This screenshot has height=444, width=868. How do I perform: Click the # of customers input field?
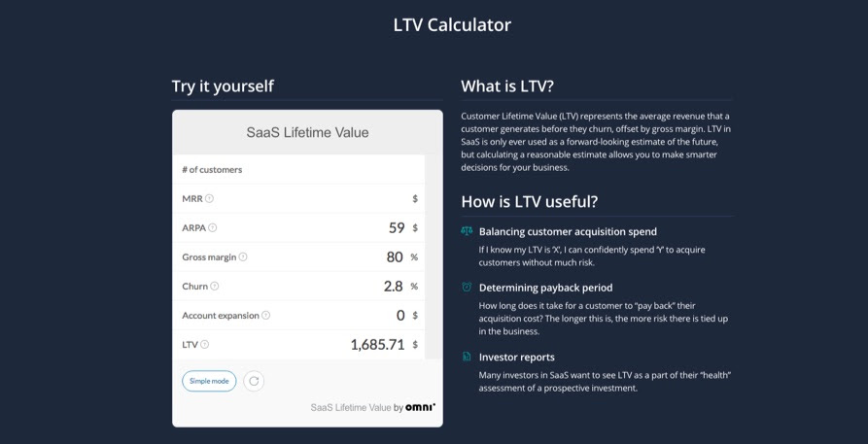pos(299,169)
